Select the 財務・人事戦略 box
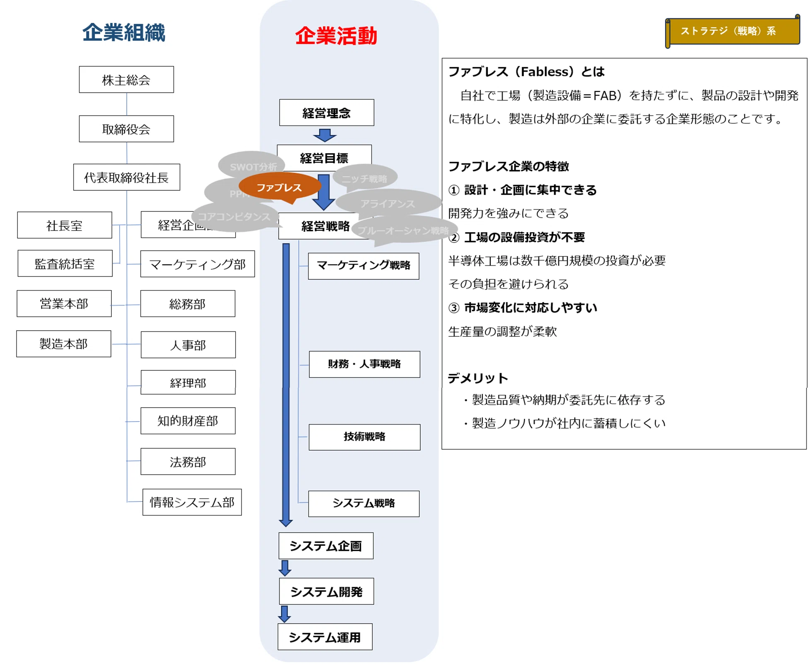 click(x=364, y=364)
